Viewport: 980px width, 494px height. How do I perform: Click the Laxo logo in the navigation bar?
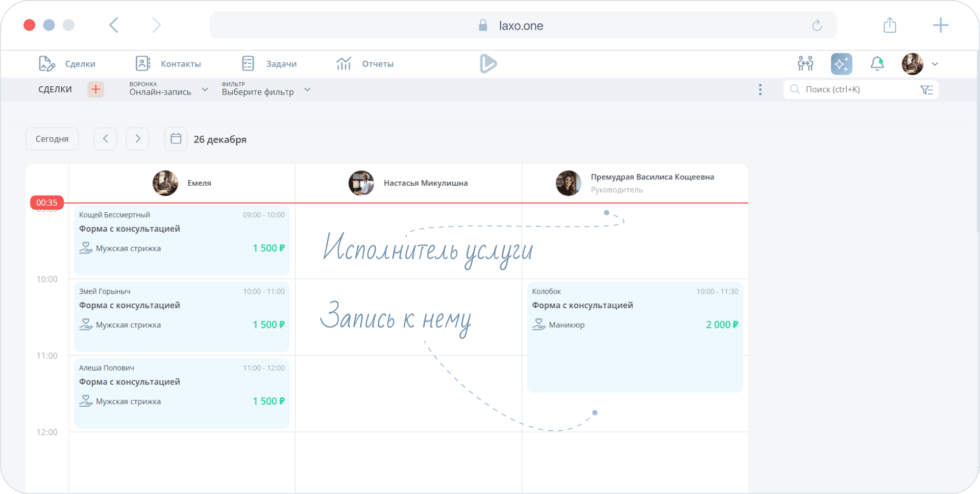(488, 64)
